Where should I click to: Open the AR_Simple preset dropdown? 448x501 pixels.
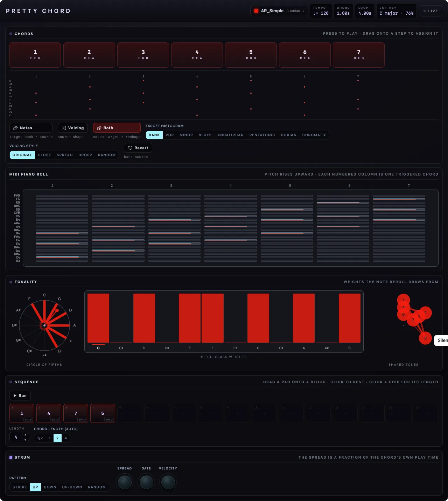(x=279, y=11)
